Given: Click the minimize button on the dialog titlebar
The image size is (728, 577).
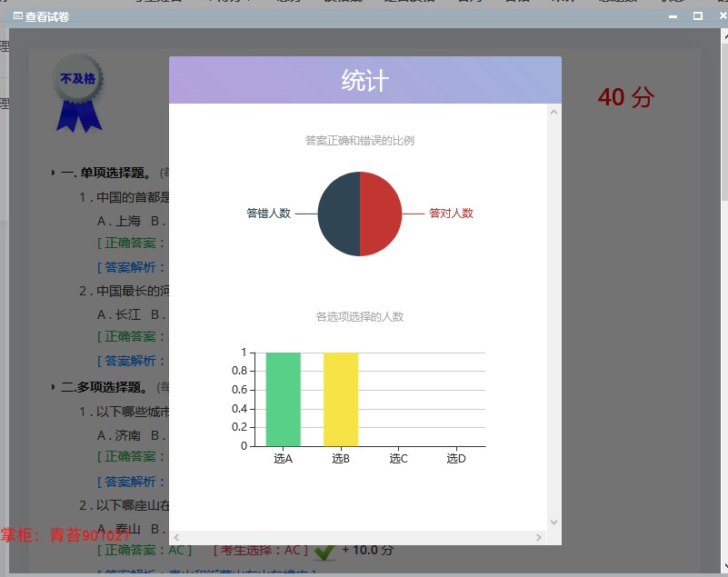Looking at the screenshot, I should (x=673, y=16).
